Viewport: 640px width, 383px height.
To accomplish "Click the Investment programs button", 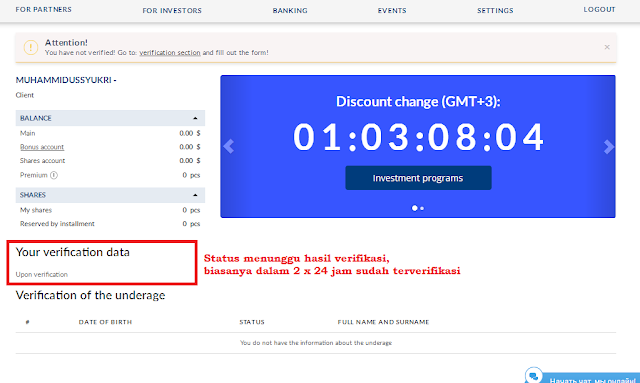I will click(418, 178).
